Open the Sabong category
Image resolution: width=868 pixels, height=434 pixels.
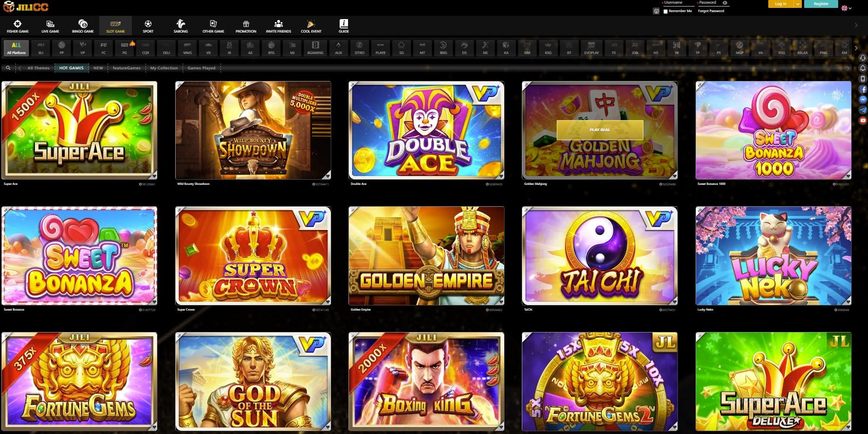(181, 26)
